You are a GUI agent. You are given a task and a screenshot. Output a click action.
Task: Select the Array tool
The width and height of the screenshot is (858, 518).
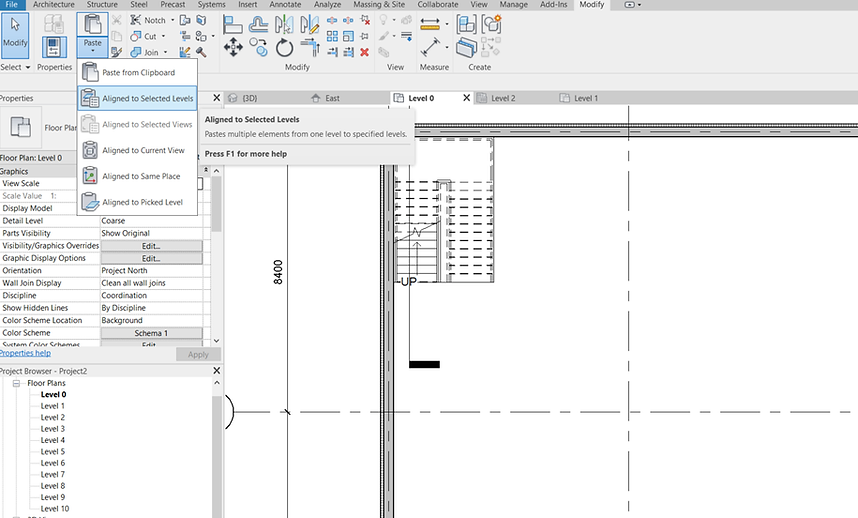tap(332, 36)
